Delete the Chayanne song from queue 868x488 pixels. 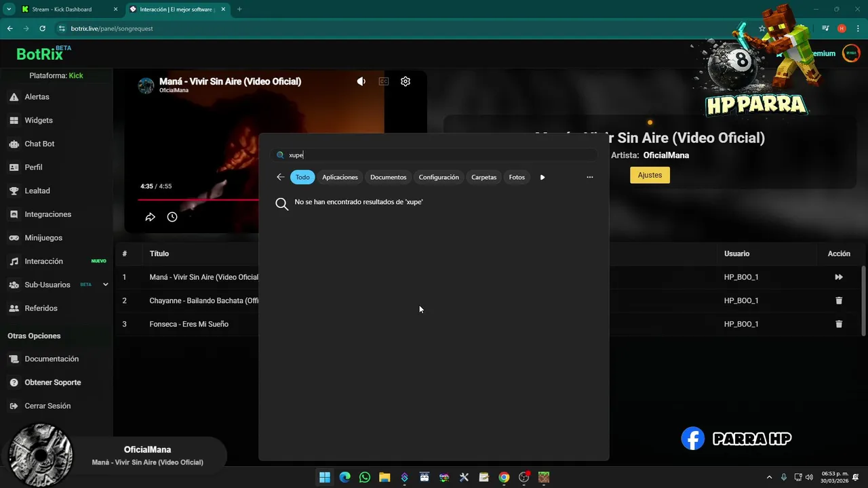(839, 300)
